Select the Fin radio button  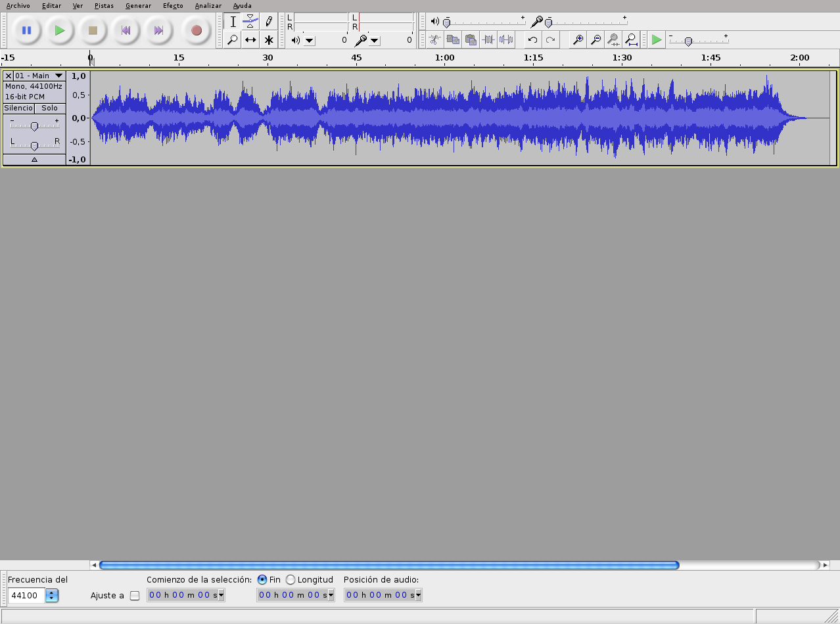click(262, 580)
